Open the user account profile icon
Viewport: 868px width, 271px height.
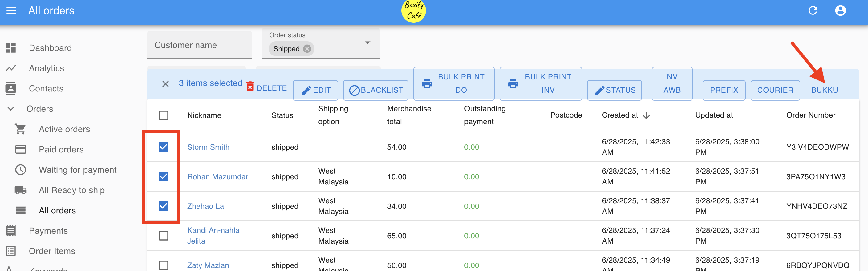pos(840,11)
